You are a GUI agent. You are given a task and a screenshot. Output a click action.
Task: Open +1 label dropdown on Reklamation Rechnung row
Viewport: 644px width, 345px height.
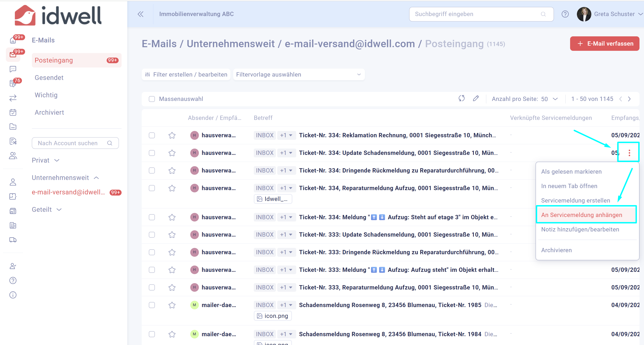[286, 135]
